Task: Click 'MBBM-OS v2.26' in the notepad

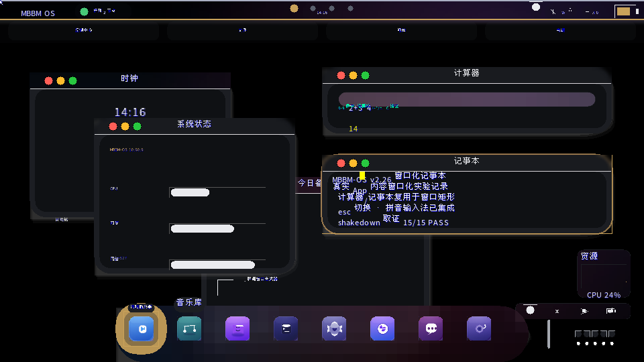Action: click(x=362, y=180)
